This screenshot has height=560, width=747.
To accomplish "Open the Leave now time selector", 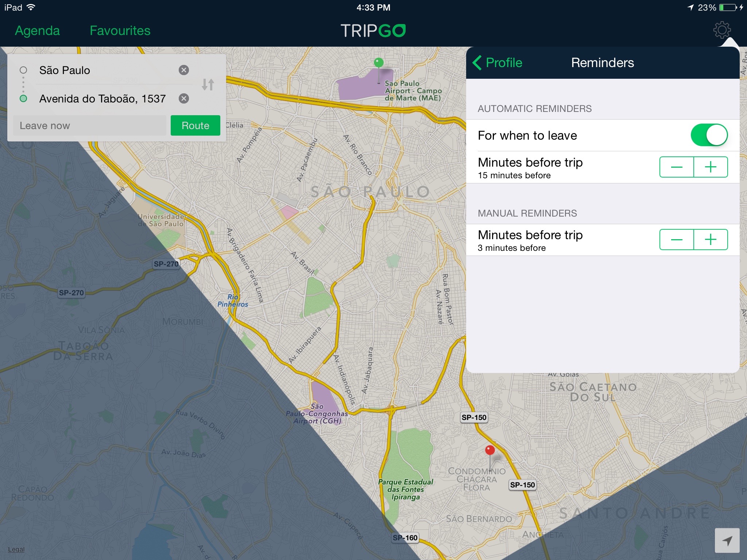I will click(x=90, y=126).
